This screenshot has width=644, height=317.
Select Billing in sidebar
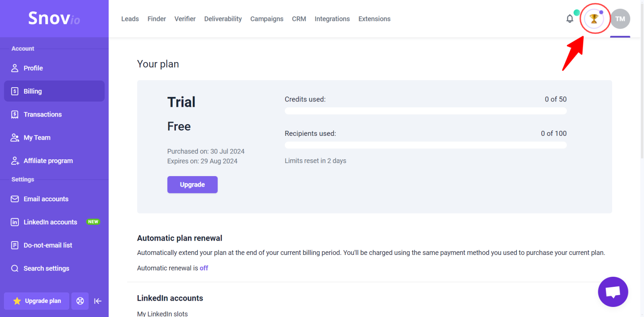tap(54, 91)
